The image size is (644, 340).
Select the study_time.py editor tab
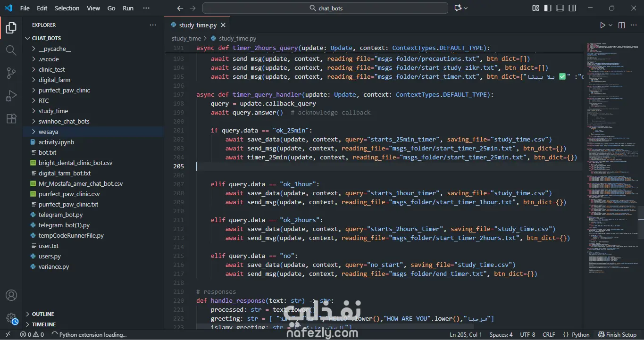198,25
